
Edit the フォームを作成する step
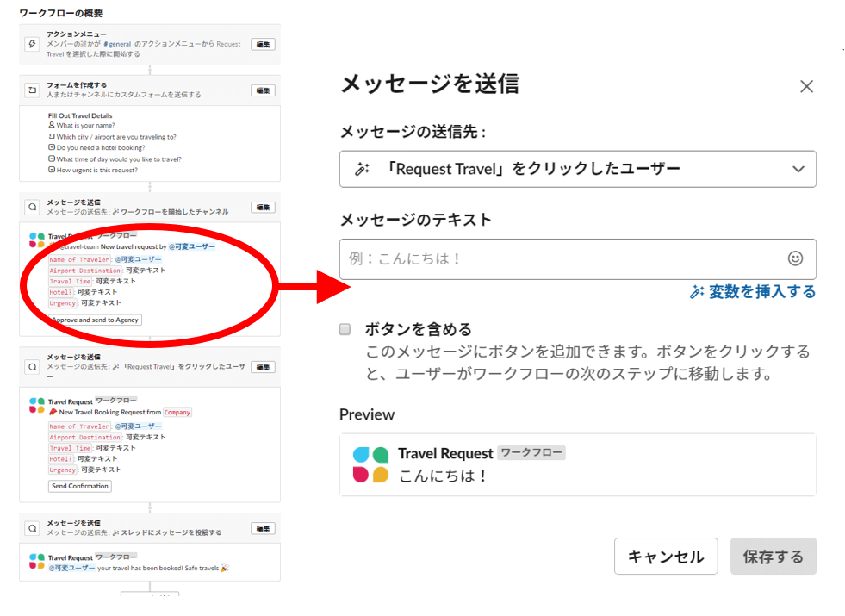263,90
